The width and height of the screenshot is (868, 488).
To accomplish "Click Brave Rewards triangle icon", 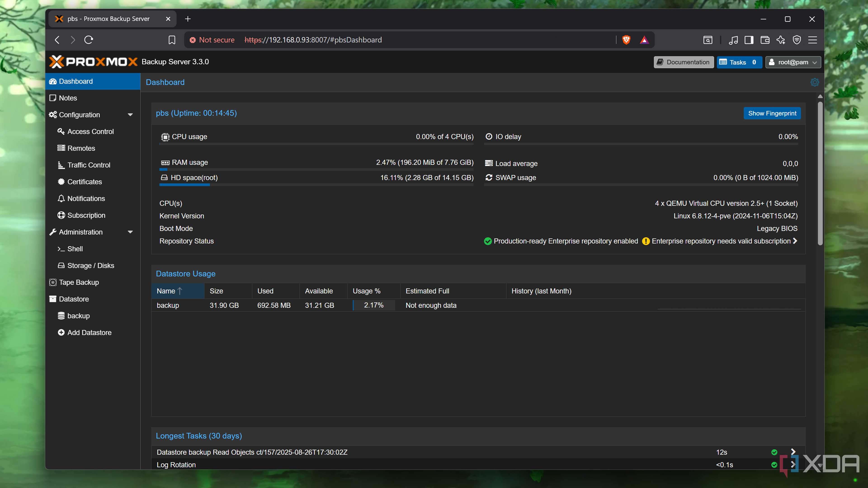I will [644, 40].
